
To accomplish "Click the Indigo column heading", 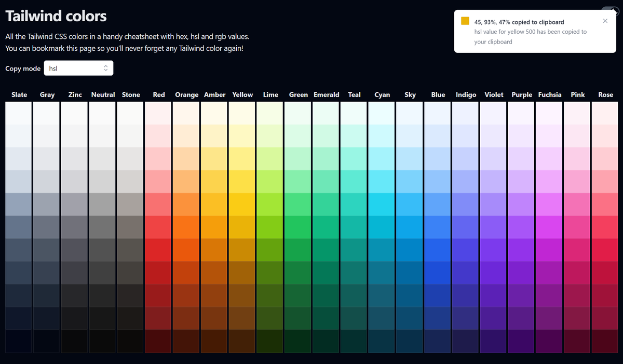I will [466, 95].
